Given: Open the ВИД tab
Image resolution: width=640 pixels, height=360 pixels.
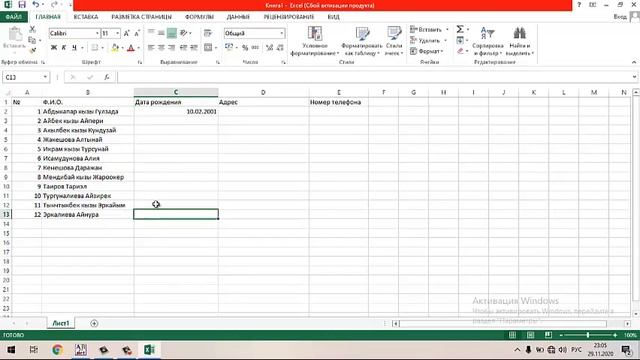Looking at the screenshot, I should click(x=333, y=17).
